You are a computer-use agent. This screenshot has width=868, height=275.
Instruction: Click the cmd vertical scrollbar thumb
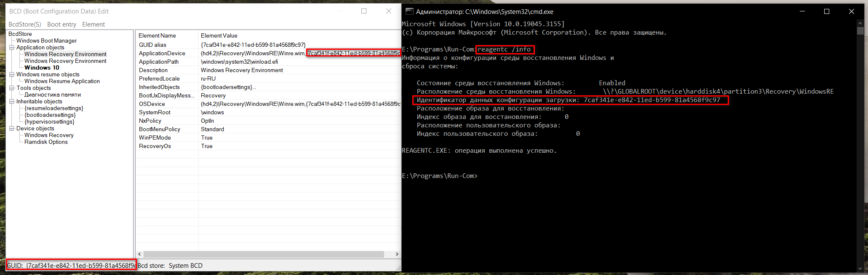(x=860, y=31)
